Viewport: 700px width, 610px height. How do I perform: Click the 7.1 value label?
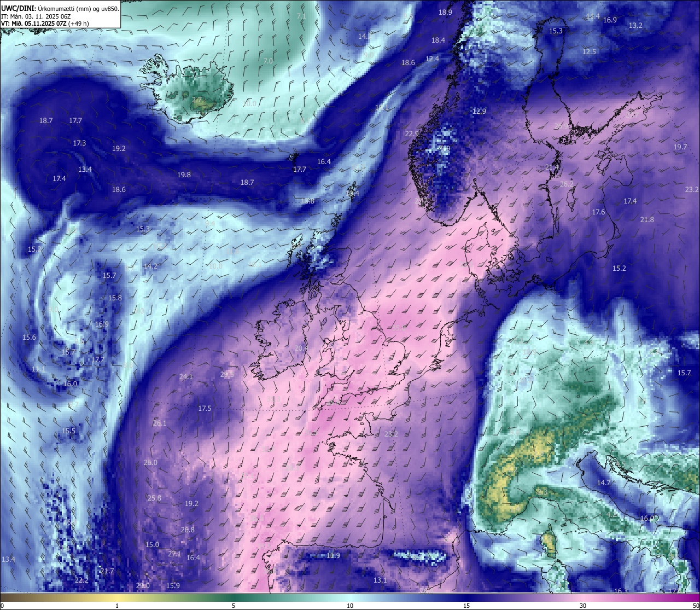pos(301,16)
